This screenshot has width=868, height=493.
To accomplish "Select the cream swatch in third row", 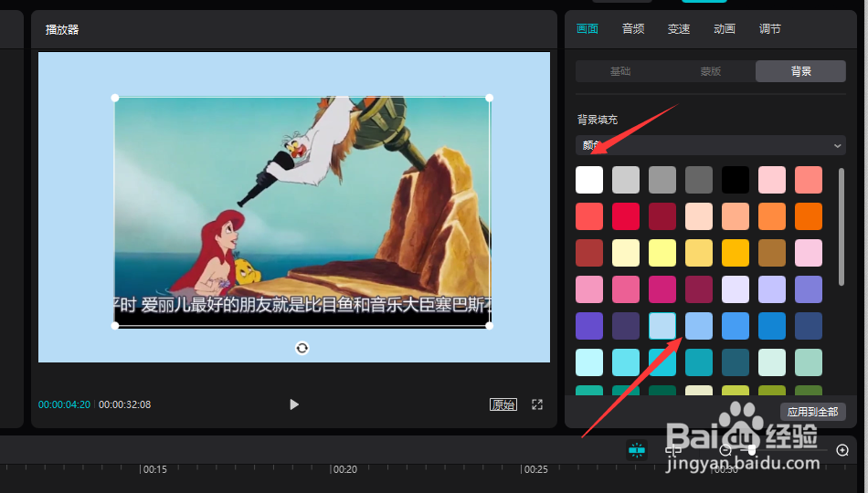I will [626, 253].
